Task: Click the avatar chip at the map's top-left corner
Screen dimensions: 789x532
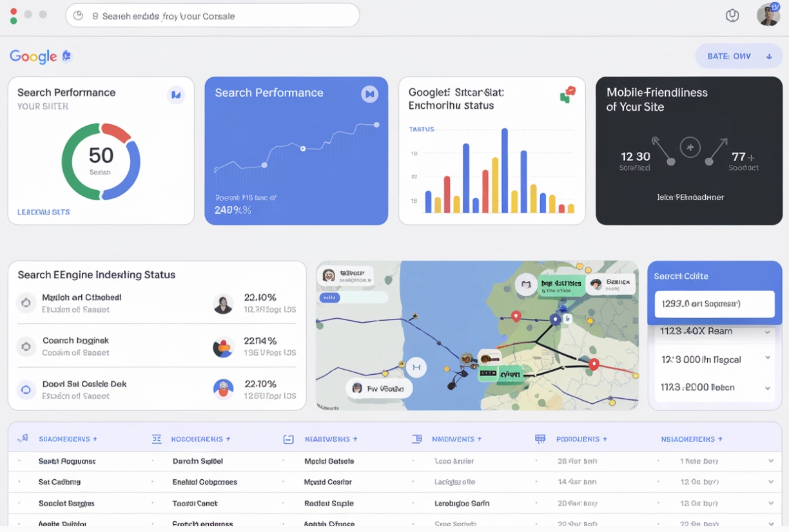Action: point(346,276)
